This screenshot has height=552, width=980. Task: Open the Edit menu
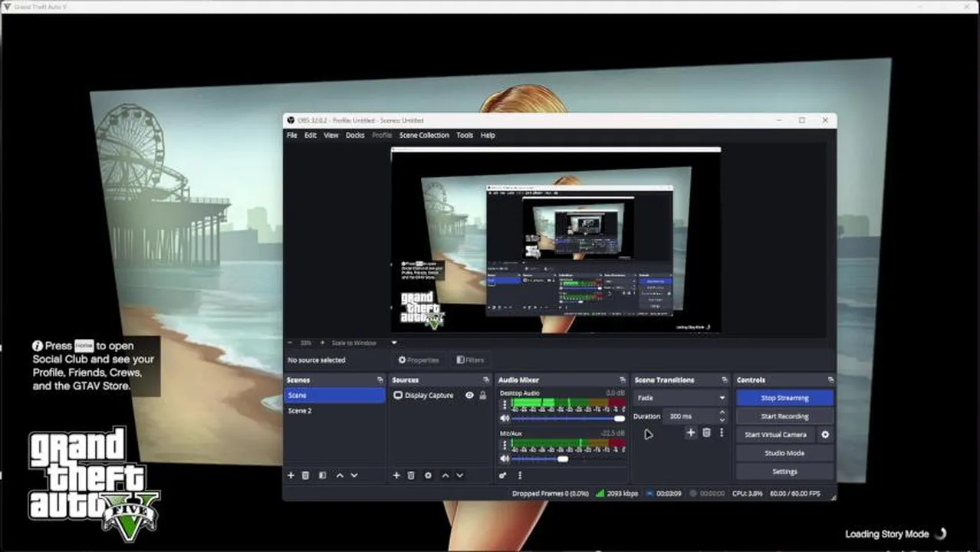(x=311, y=135)
